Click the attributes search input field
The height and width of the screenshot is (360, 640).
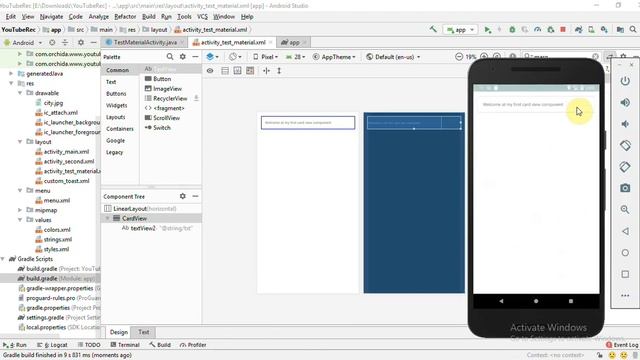tap(561, 57)
